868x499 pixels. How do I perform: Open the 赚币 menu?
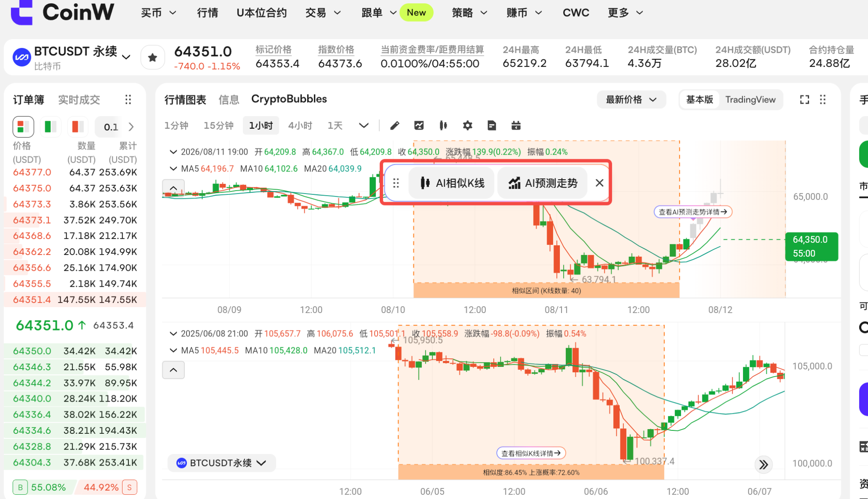point(524,13)
